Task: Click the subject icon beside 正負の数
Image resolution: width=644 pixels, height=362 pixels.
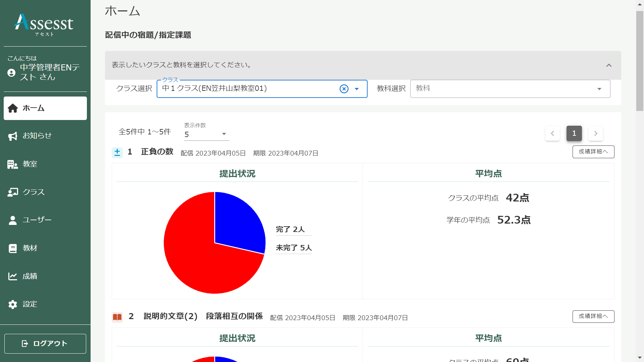Action: click(x=117, y=152)
